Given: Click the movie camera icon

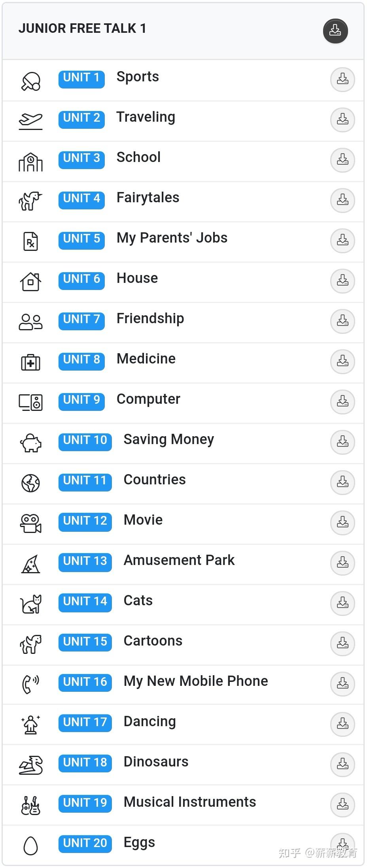Looking at the screenshot, I should 31,523.
